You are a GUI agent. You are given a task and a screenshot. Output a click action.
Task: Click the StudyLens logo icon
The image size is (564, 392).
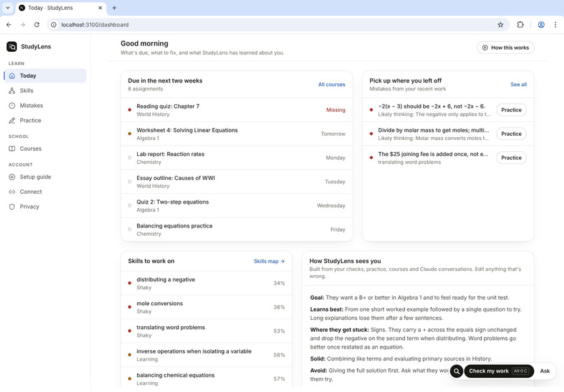pyautogui.click(x=12, y=46)
